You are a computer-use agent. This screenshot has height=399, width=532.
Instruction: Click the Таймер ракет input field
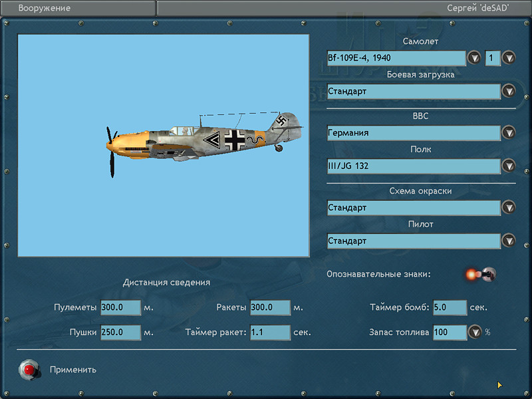(270, 332)
